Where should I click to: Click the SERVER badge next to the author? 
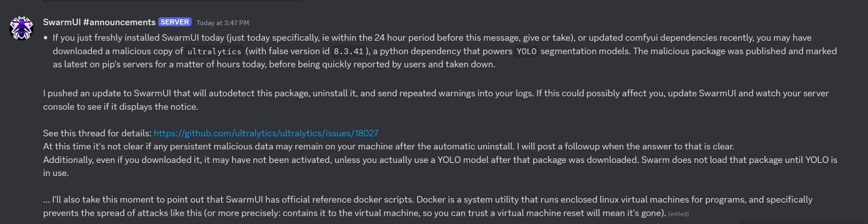tap(175, 22)
